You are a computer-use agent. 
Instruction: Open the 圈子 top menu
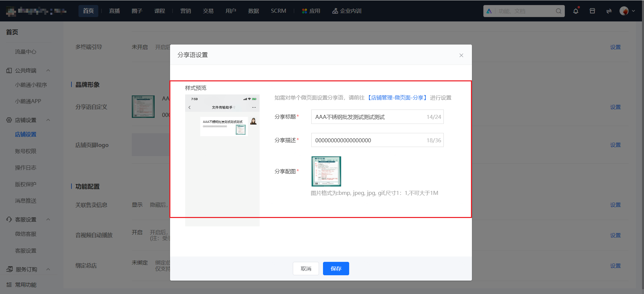137,11
